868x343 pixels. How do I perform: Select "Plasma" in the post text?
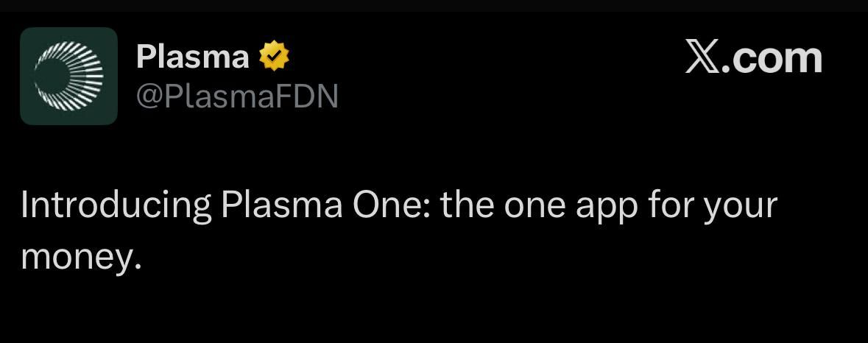(281, 205)
